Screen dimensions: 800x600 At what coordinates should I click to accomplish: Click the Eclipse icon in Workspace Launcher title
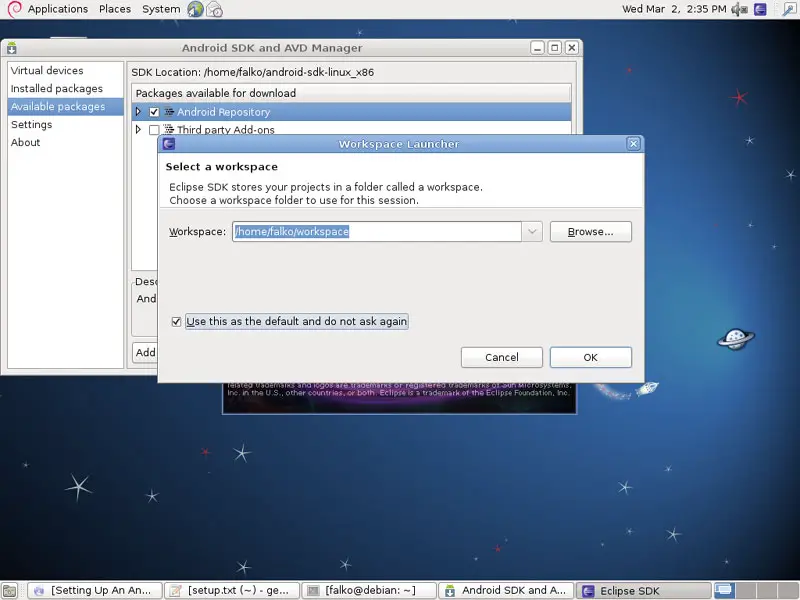pyautogui.click(x=169, y=144)
